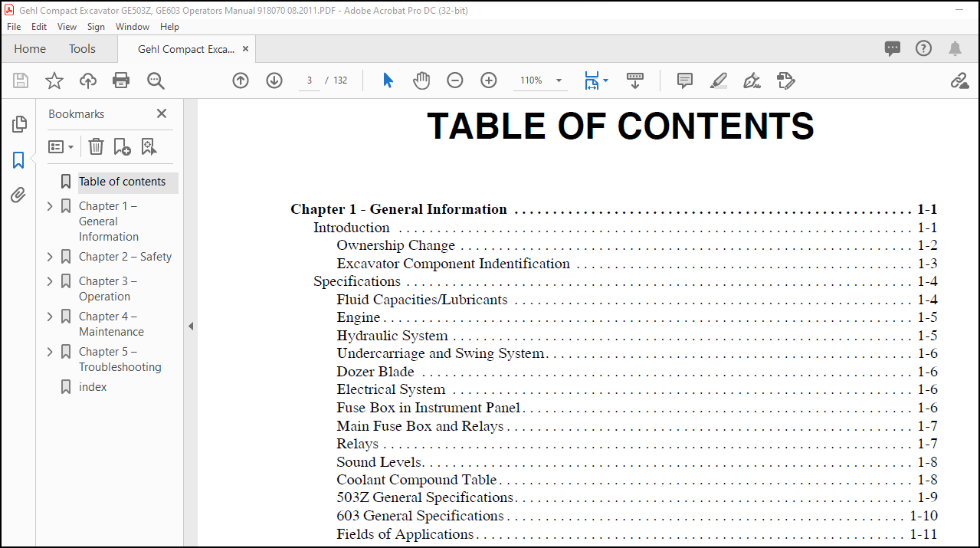Zoom in with plus icon

tap(489, 80)
